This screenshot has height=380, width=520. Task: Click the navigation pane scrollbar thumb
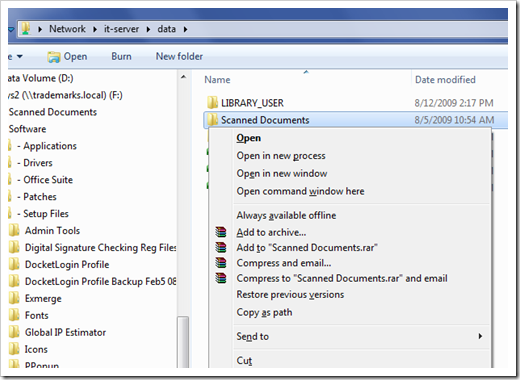(x=183, y=342)
